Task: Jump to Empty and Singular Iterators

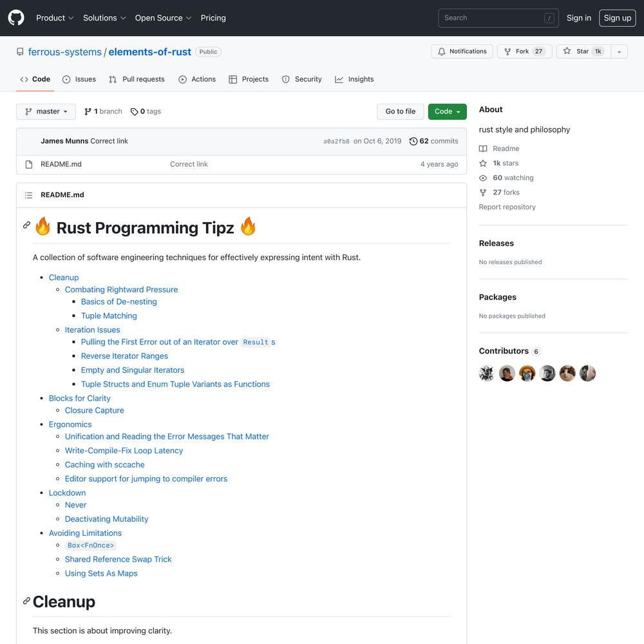Action: point(133,370)
